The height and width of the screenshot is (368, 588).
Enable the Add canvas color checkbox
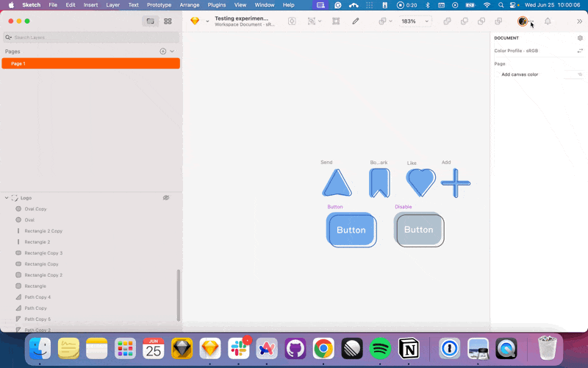pos(498,74)
